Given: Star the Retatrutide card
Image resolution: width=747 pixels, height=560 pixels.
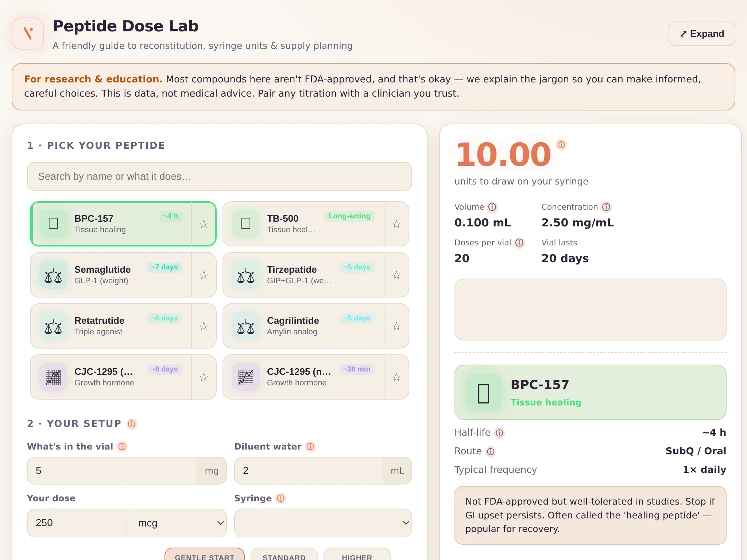Looking at the screenshot, I should coord(204,326).
